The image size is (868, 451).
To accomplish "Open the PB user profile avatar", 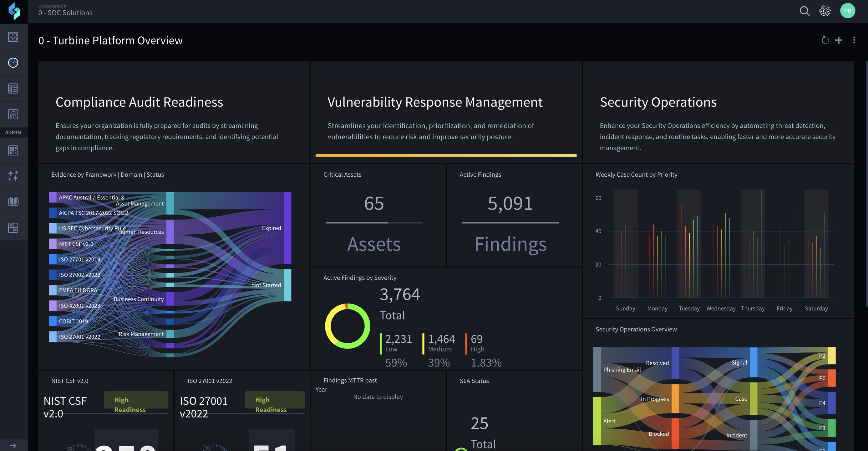I will pos(847,11).
